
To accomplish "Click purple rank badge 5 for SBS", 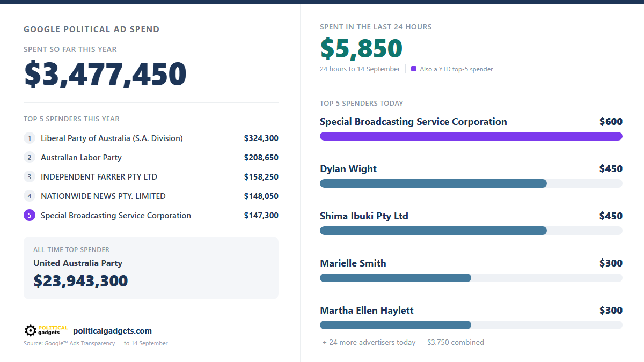I will [30, 216].
